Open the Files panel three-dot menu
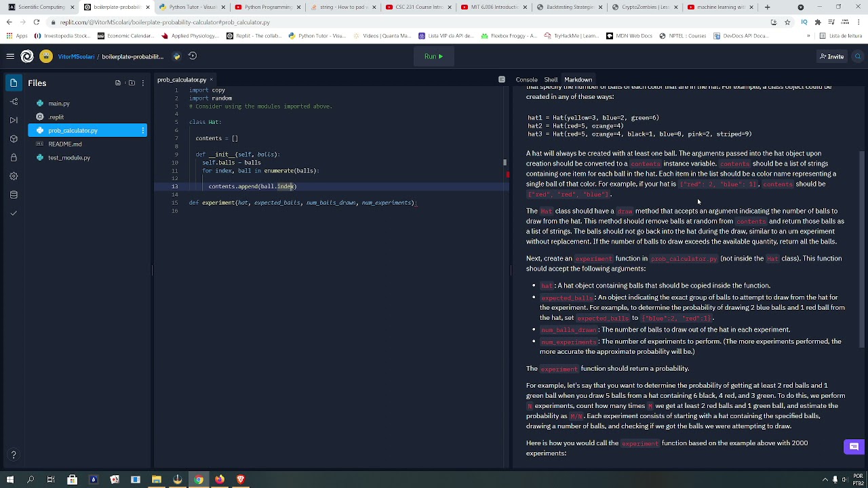This screenshot has width=868, height=488. point(143,83)
